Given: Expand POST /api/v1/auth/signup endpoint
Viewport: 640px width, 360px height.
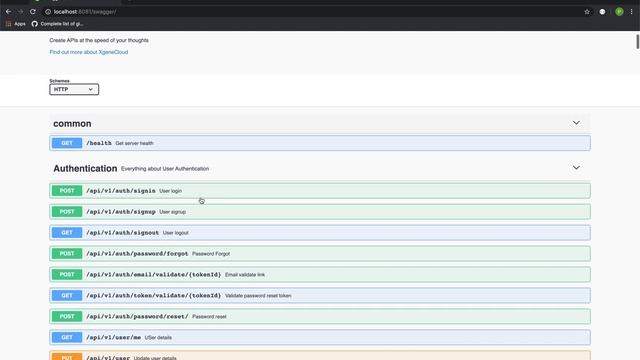Looking at the screenshot, I should [320, 212].
